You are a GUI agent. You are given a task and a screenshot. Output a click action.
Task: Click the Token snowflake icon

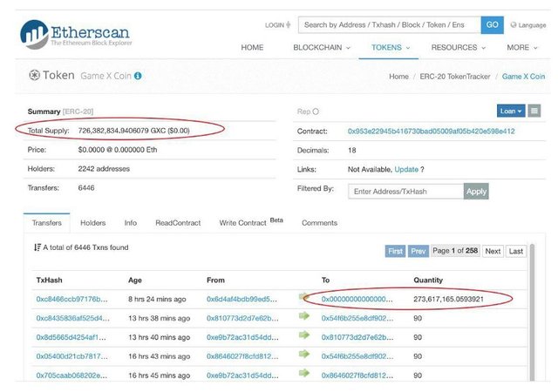click(x=34, y=75)
